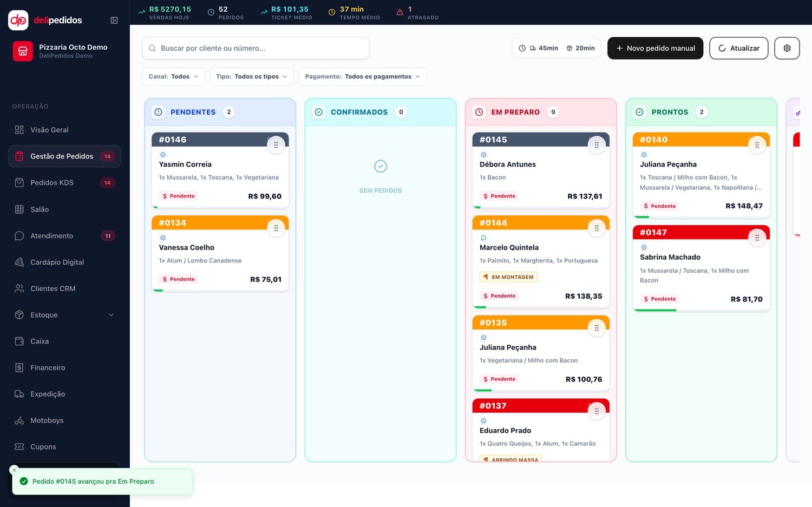Screen dimensions: 812x507
Task: Click the Sabrina Machado order card
Action: point(701,268)
